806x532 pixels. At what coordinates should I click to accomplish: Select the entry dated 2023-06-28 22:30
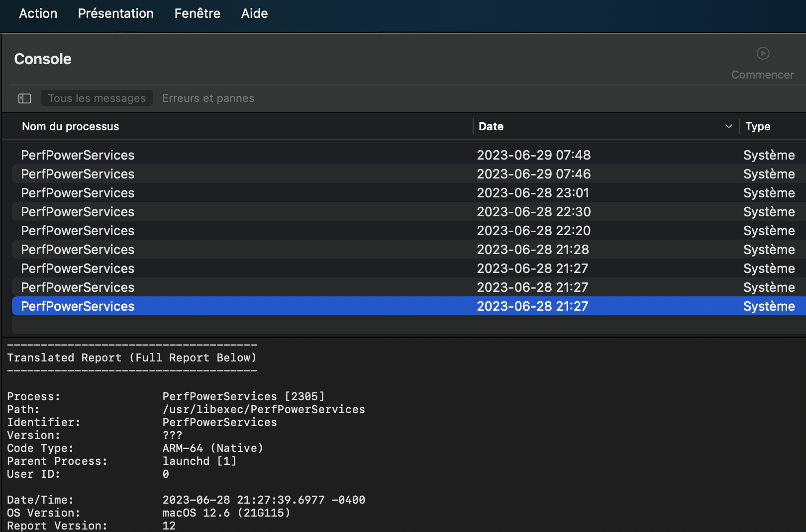(409, 212)
